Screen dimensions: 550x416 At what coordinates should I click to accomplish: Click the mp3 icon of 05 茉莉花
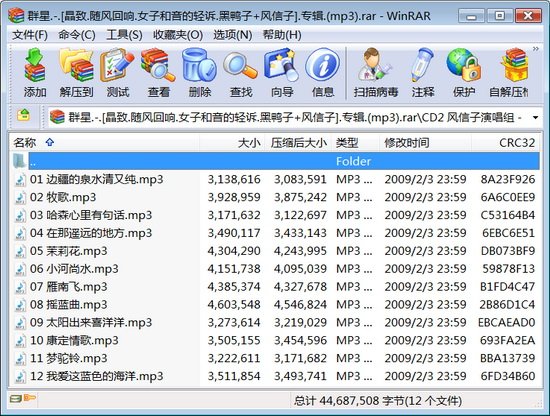click(x=20, y=251)
